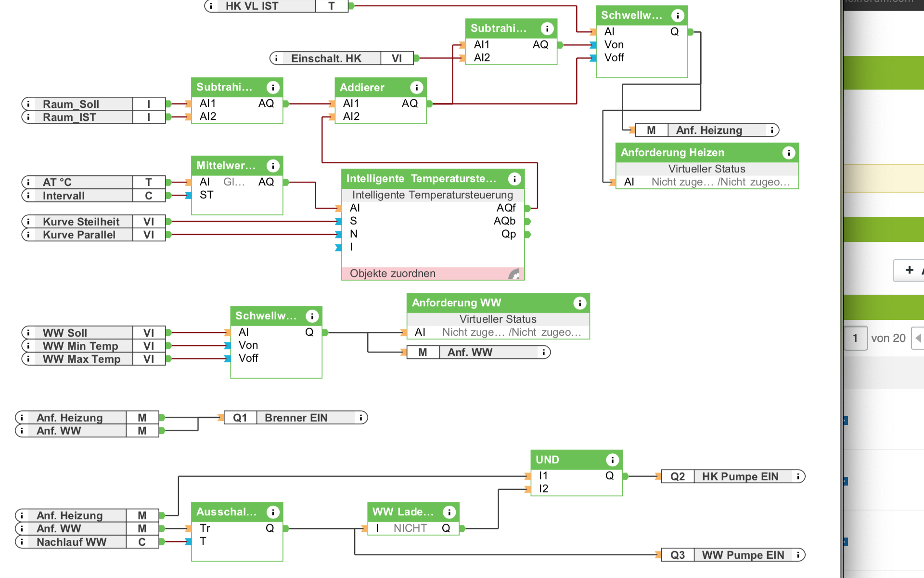Click info icon on Mittelwert block
Screen dimensions: 924x578
pyautogui.click(x=273, y=166)
